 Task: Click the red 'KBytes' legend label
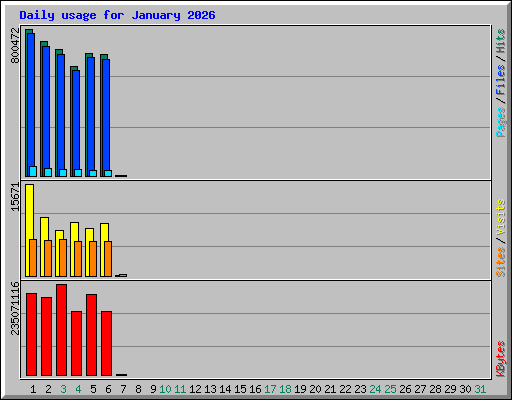(500, 359)
